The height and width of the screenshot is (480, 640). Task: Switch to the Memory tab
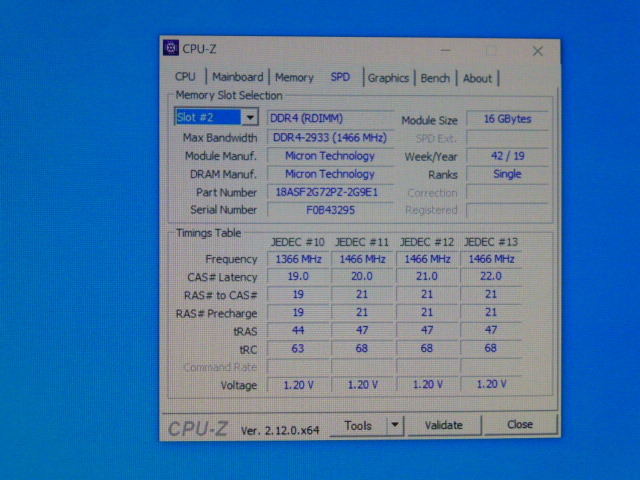click(294, 78)
